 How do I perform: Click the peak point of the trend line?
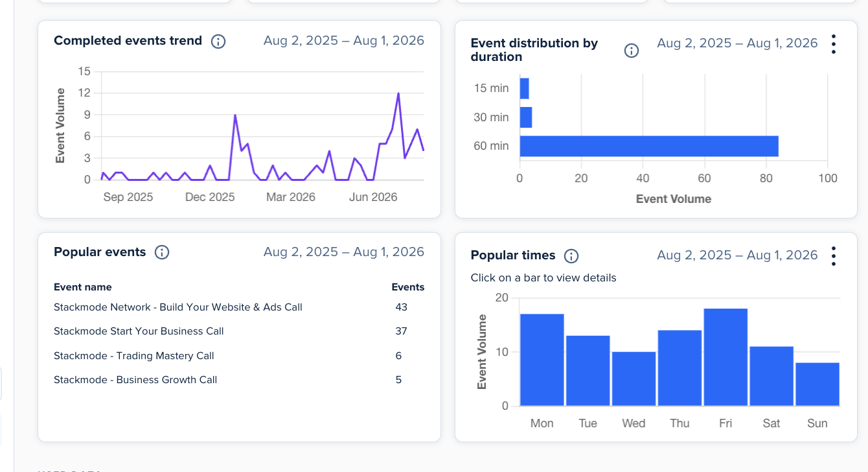pos(398,93)
